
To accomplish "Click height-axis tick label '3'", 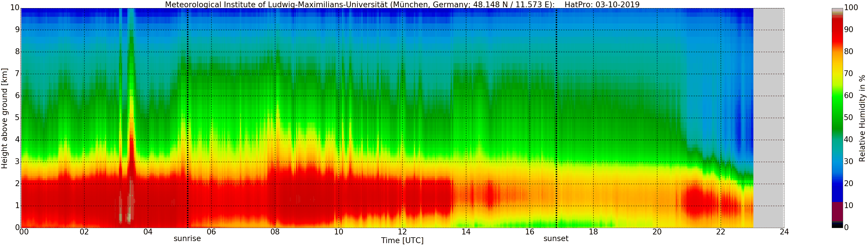I will coord(18,162).
